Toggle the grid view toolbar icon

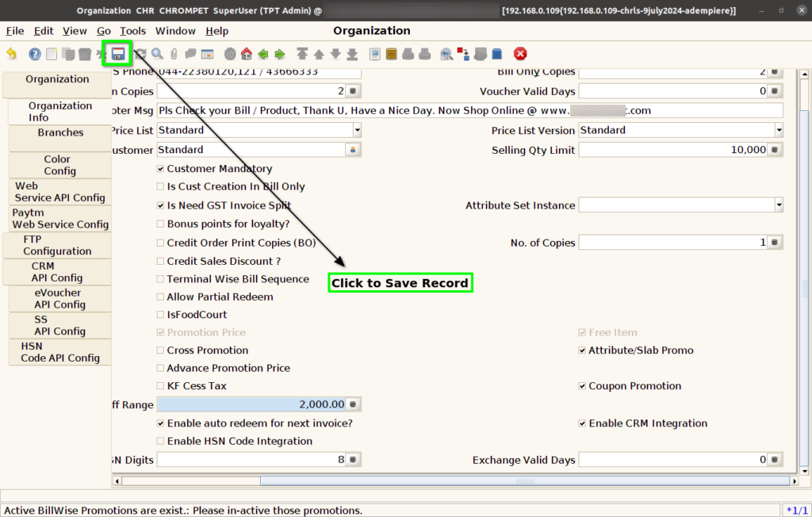tap(207, 54)
